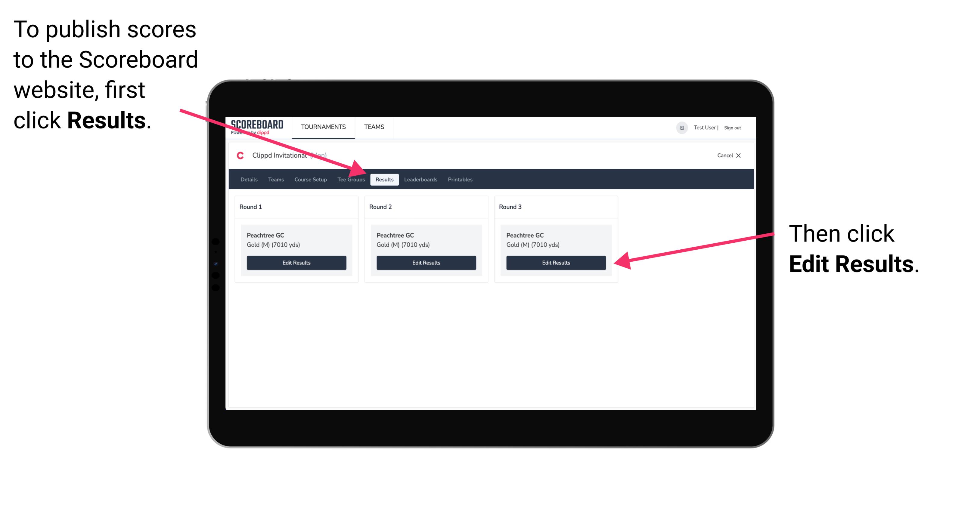Viewport: 980px width, 527px height.
Task: Select the Results tab
Action: (x=384, y=179)
